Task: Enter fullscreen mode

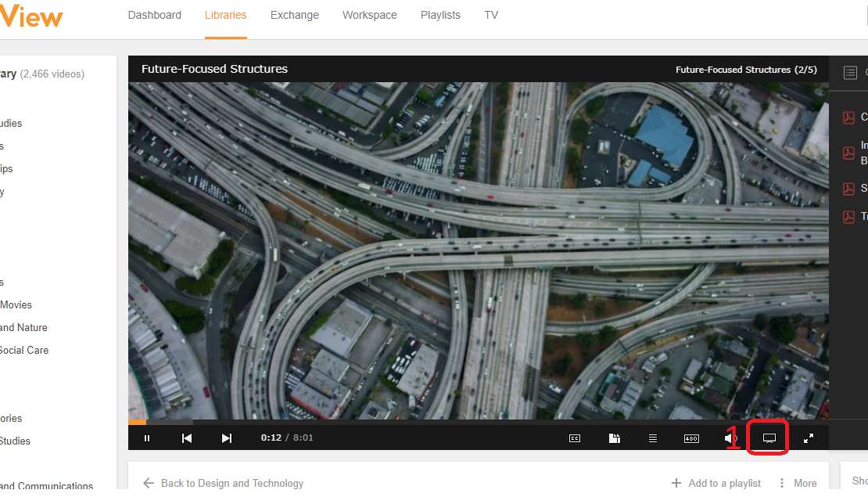Action: coord(809,438)
